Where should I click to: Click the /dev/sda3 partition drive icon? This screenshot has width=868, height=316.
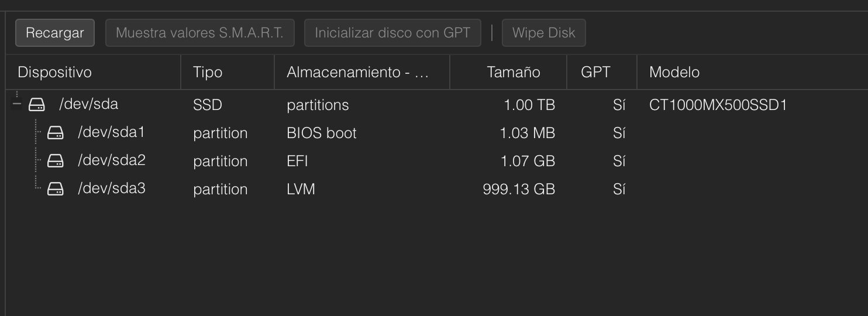(x=56, y=189)
